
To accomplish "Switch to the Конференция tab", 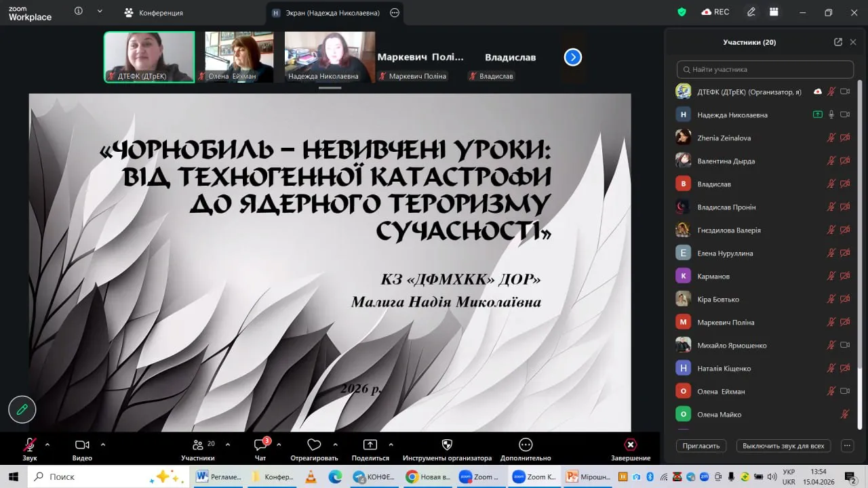I will tap(153, 12).
